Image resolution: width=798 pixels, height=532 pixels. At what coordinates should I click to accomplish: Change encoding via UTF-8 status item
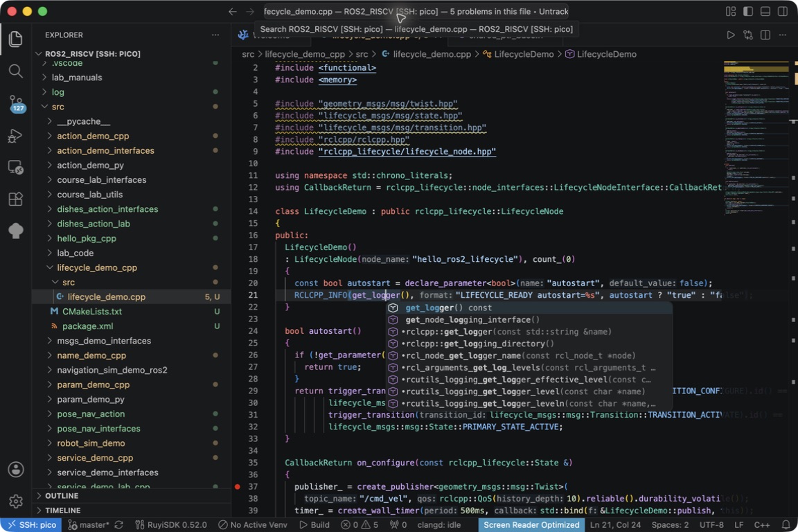(711, 525)
